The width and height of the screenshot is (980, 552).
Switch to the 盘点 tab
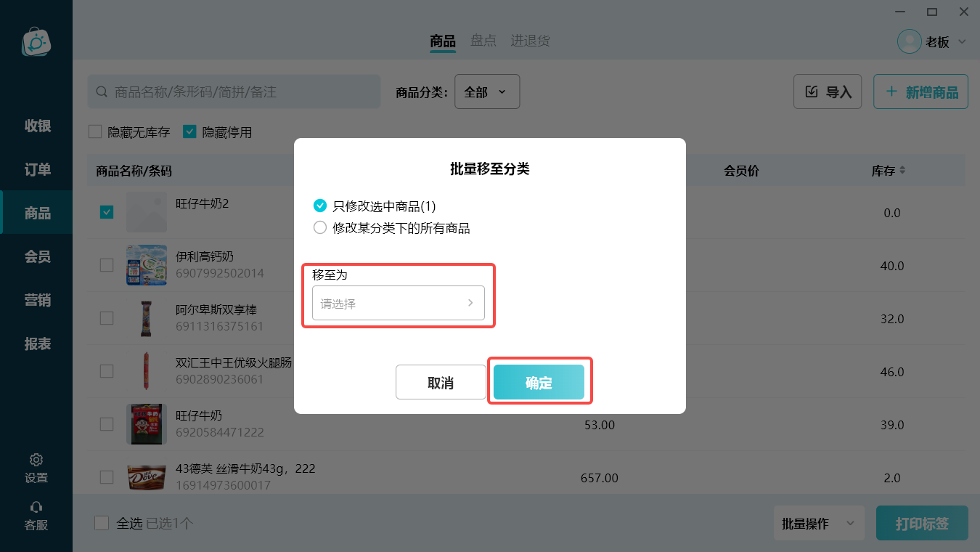483,41
